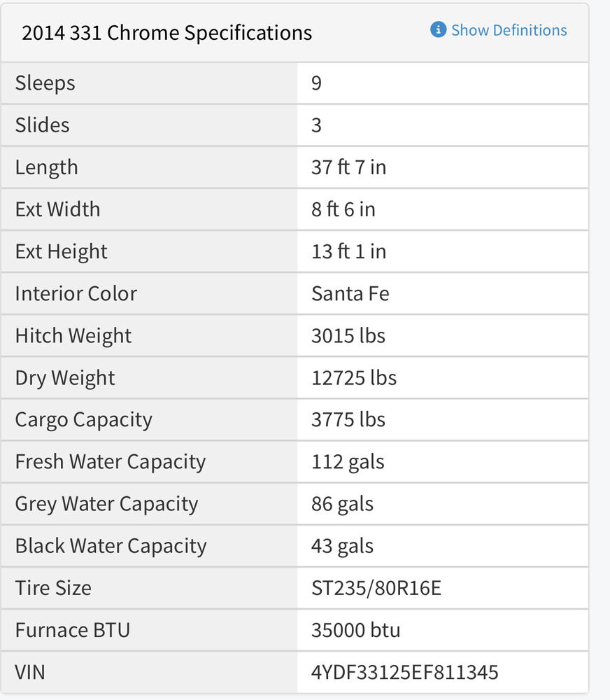Screen dimensions: 610x700
Task: Open the Show Definitions link
Action: tap(509, 30)
